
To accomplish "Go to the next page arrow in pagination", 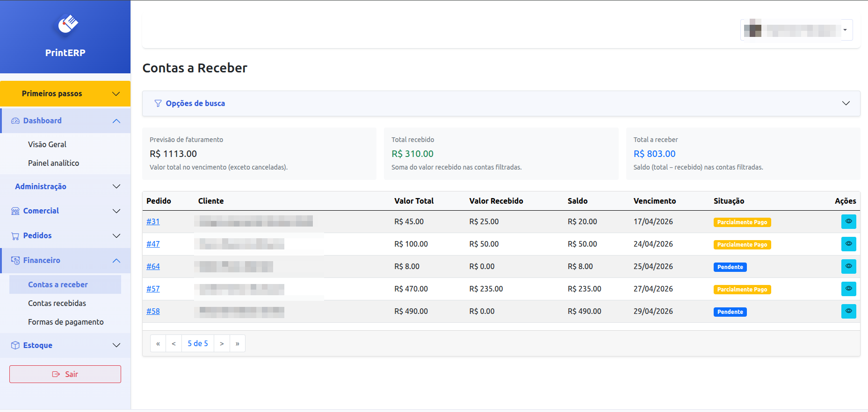I will coord(222,344).
